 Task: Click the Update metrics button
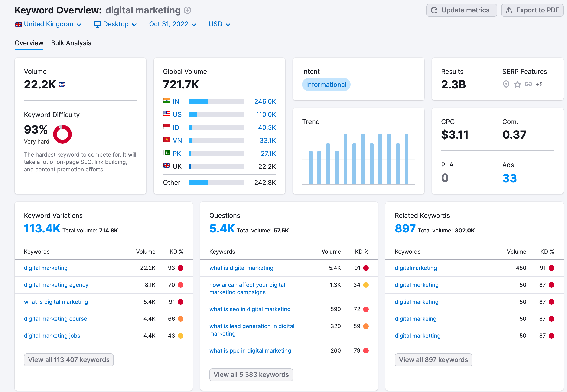point(461,10)
